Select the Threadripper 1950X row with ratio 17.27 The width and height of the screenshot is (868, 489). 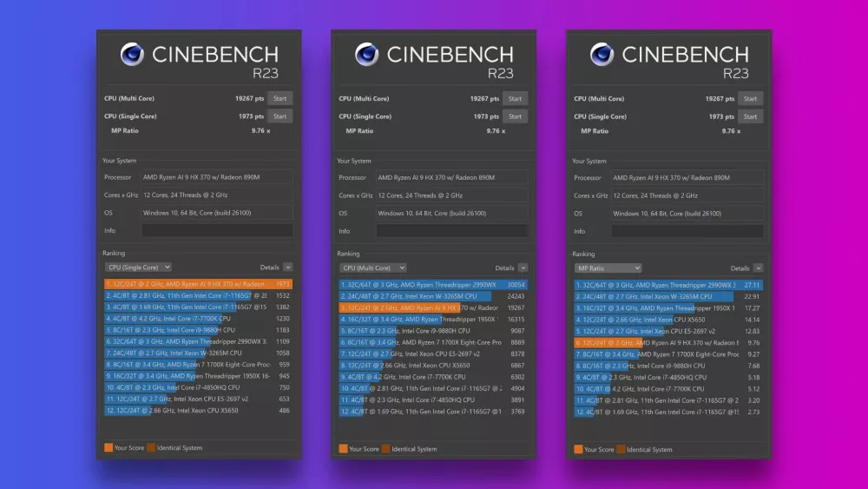(668, 308)
